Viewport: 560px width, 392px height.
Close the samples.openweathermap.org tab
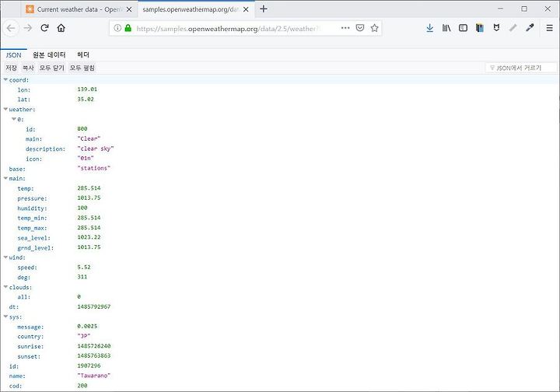pos(246,9)
